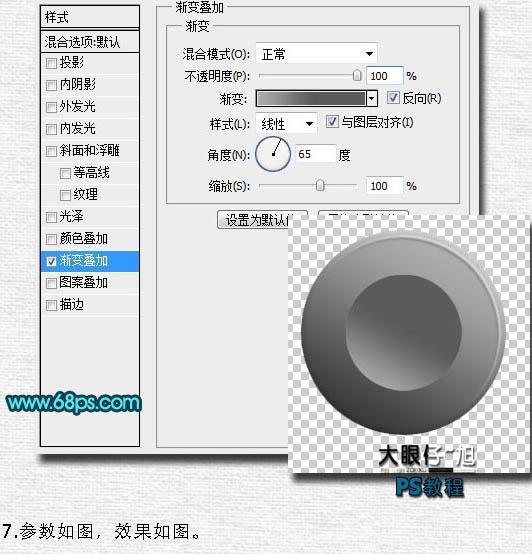The height and width of the screenshot is (554, 532).
Task: Click the angle dial control
Action: pos(273,154)
